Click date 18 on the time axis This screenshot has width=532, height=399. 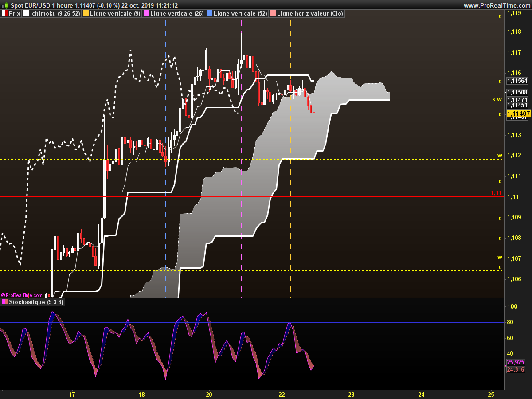point(142,394)
